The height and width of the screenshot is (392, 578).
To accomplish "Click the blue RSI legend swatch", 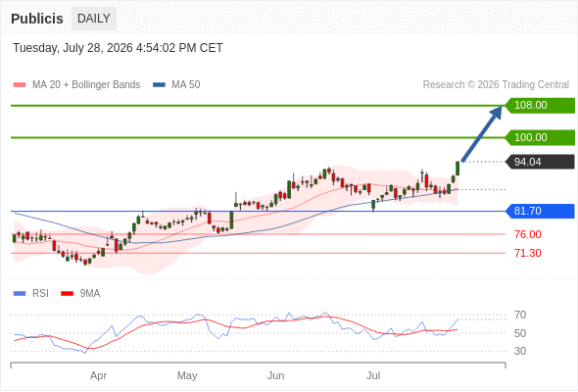I will (x=20, y=294).
